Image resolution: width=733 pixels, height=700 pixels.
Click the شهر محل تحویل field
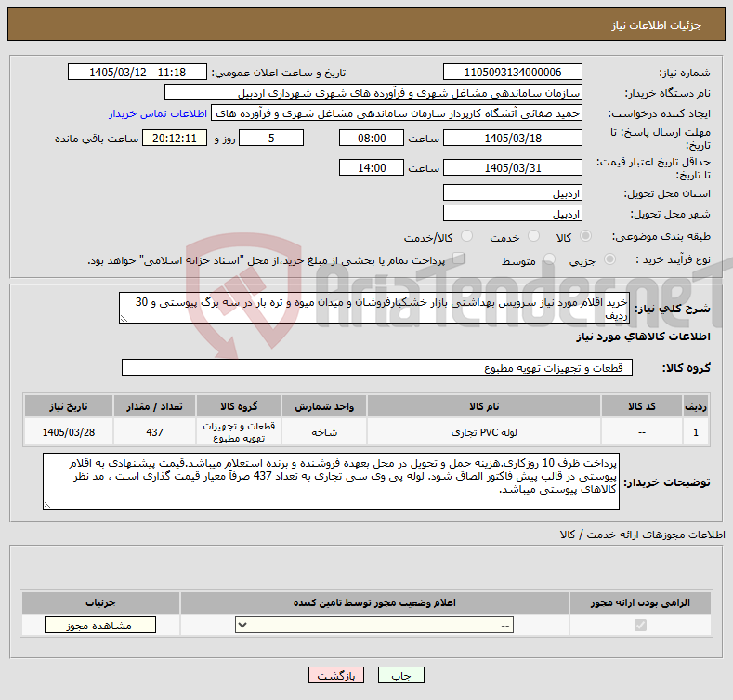pyautogui.click(x=512, y=214)
